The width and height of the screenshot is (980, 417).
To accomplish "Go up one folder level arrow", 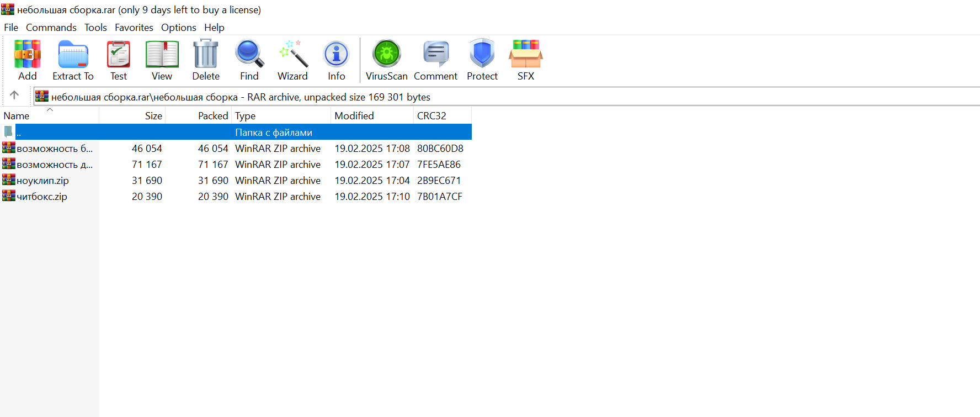I will (x=14, y=95).
